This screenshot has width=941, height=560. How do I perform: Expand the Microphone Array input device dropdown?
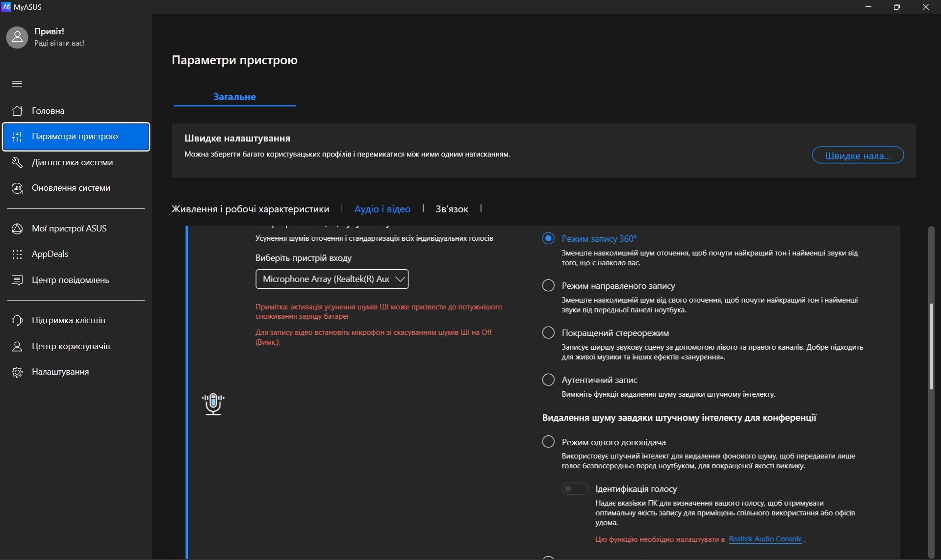click(332, 279)
